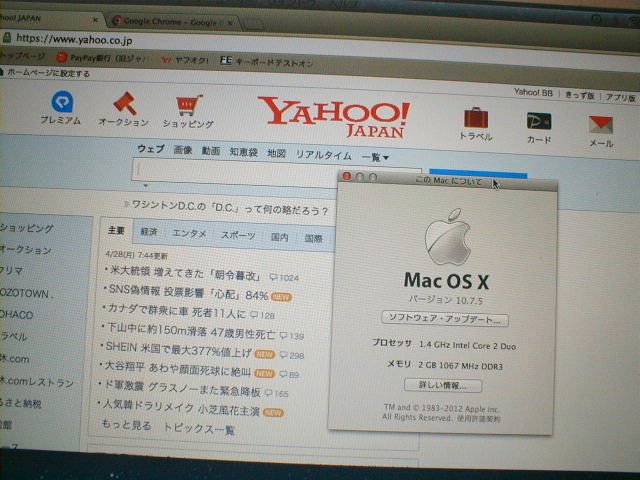
Task: Open headline 人気韓ドラリメイク 小芝風花主演
Action: (181, 407)
